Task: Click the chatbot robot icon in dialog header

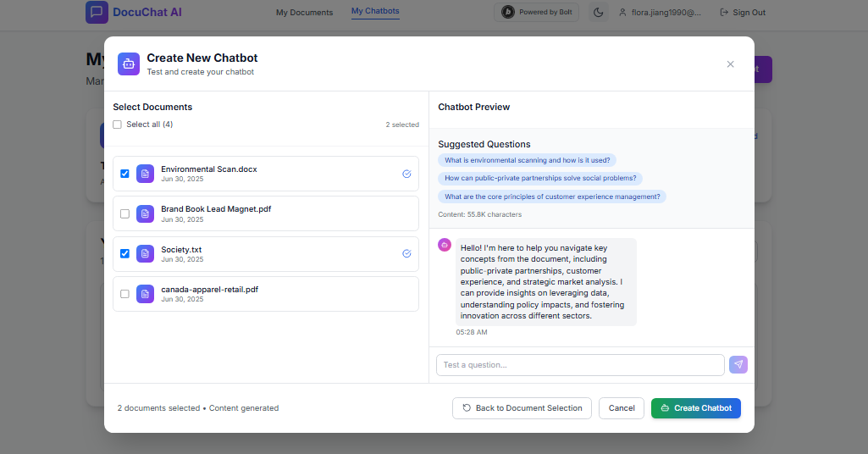Action: pyautogui.click(x=129, y=64)
